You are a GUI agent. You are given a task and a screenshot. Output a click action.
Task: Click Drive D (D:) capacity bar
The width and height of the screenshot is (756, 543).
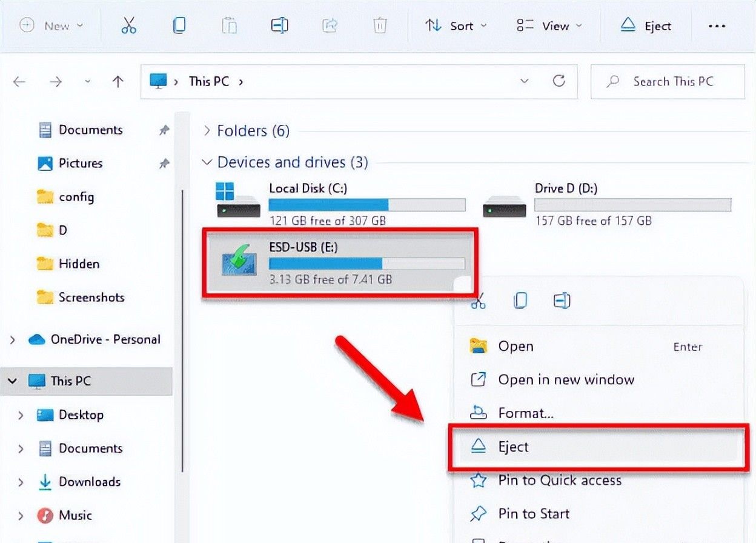633,205
